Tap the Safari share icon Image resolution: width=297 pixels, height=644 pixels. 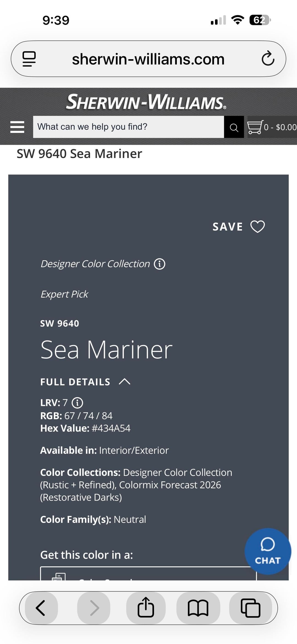(x=146, y=608)
